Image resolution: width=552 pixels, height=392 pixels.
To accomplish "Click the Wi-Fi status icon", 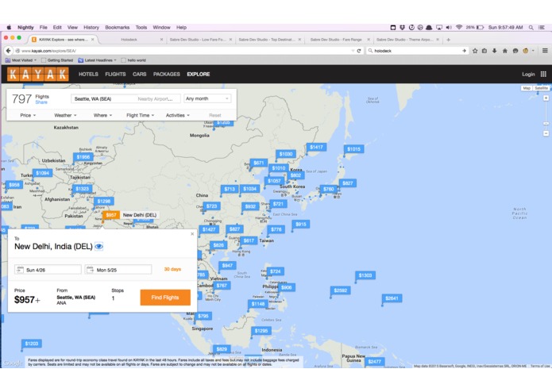I will pyautogui.click(x=459, y=28).
